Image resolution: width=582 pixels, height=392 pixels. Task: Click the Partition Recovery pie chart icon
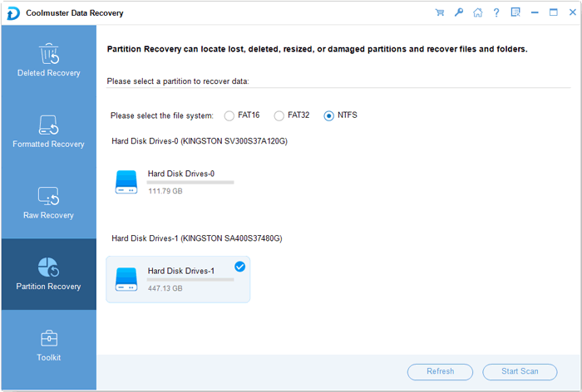click(x=48, y=267)
